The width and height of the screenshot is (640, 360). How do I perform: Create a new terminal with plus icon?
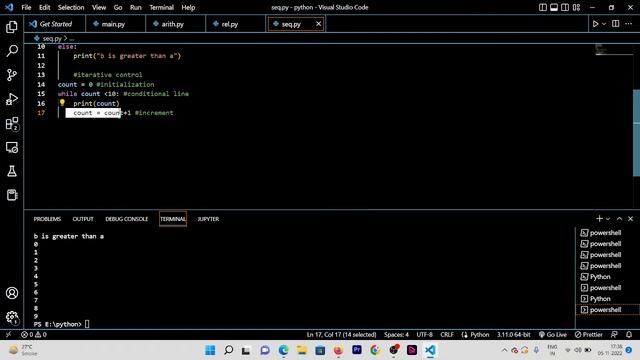(599, 219)
